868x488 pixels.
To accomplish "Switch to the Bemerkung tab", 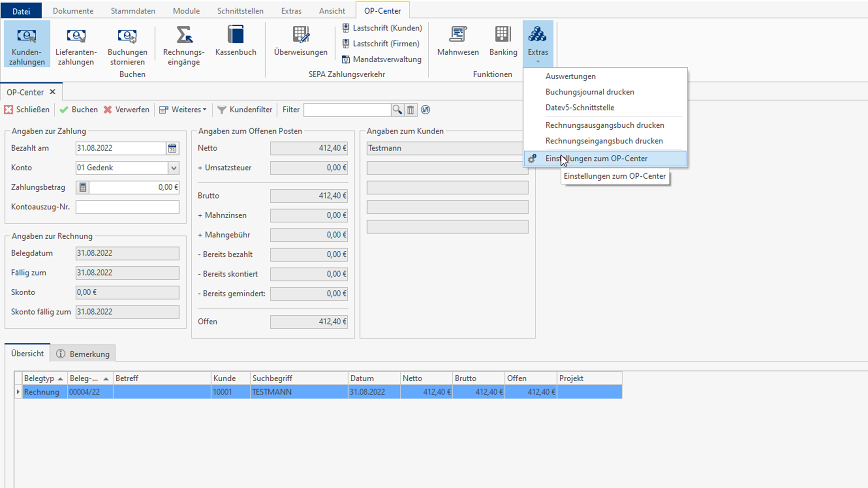I will click(83, 354).
